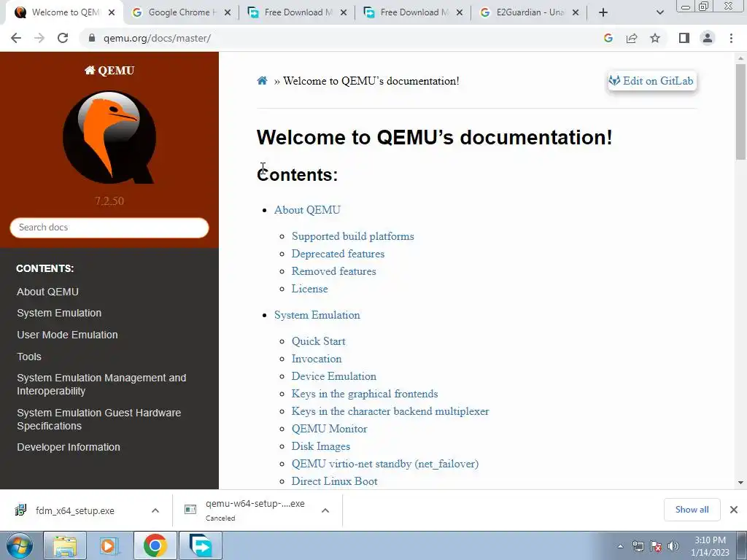The image size is (747, 560).
Task: Close the E2Guardian tab
Action: 576,12
